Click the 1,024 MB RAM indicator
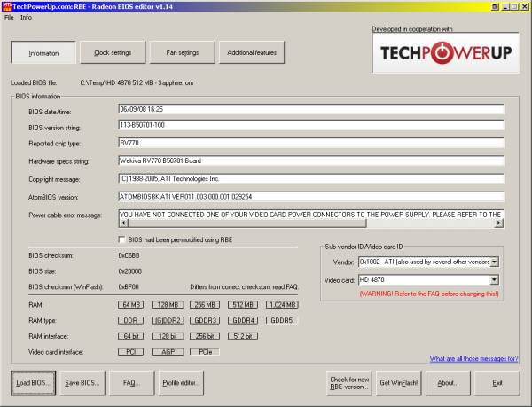Image resolution: width=532 pixels, height=407 pixels. coord(282,304)
